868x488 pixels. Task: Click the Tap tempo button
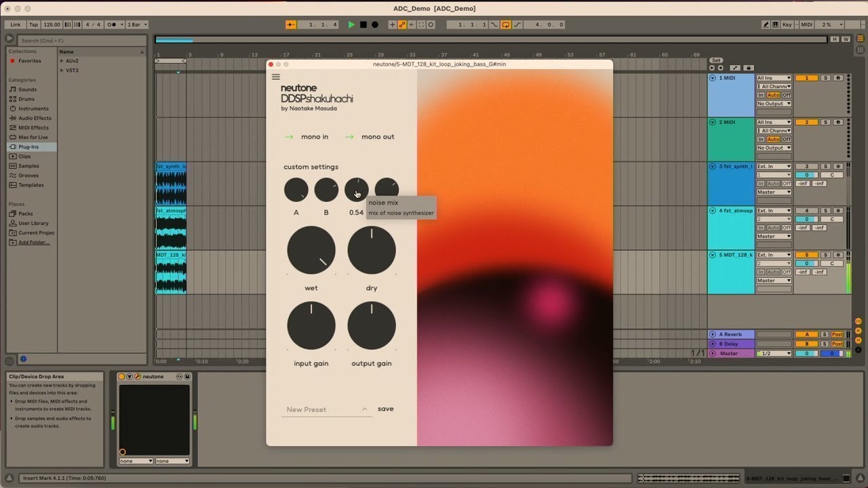tap(34, 25)
